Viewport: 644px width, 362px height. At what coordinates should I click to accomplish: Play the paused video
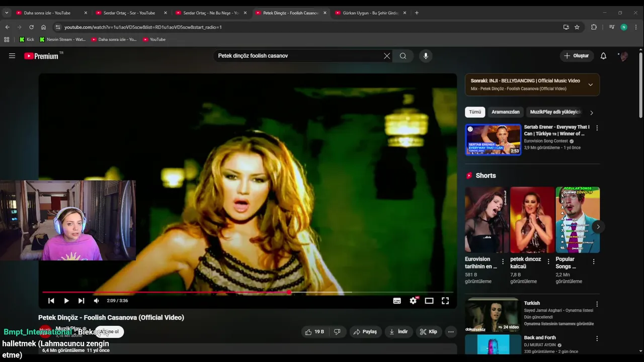pos(66,301)
